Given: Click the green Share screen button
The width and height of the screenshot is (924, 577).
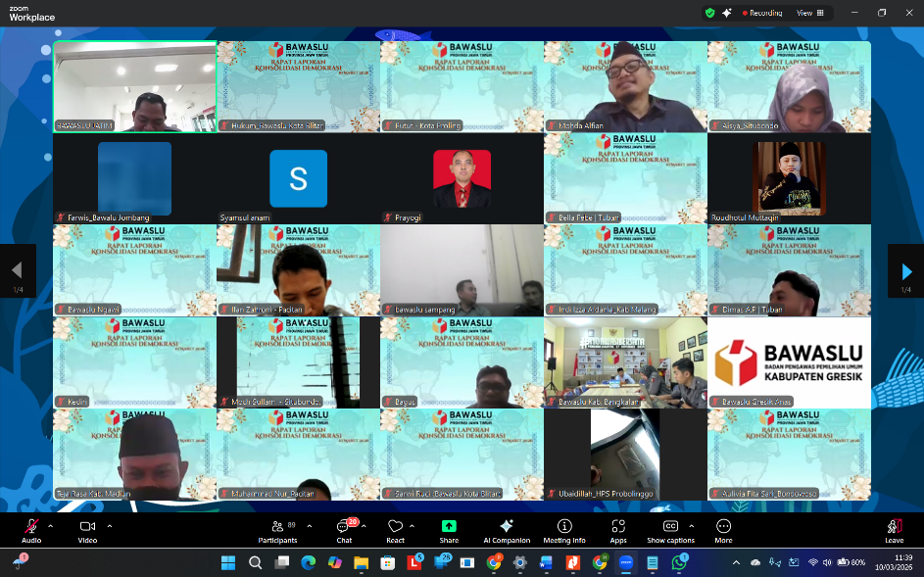Looking at the screenshot, I should point(449,530).
